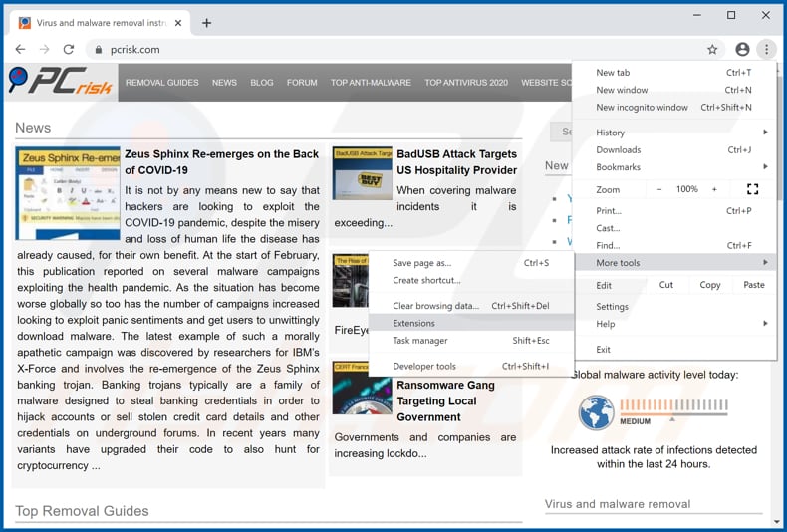Click REMOVAL GUIDES in site navigation
This screenshot has width=787, height=532.
(162, 83)
